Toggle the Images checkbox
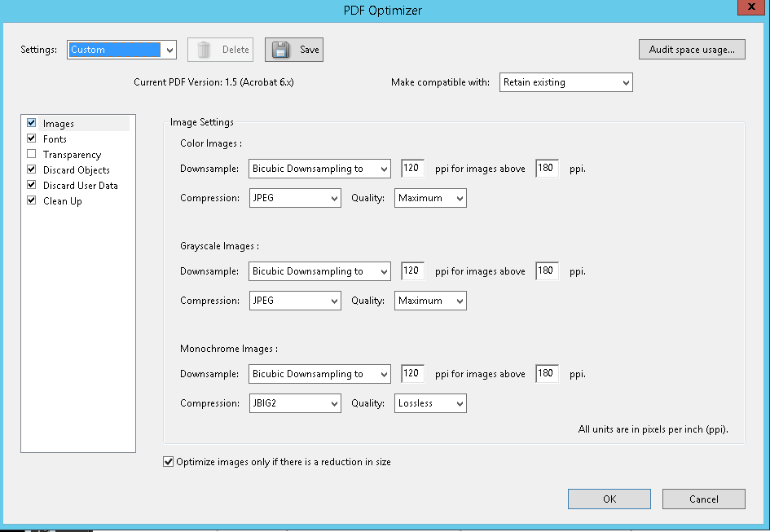 coord(32,123)
